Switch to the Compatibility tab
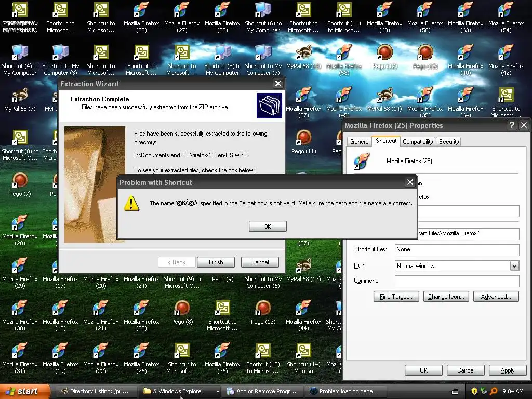Screen dimensions: 532x399 click(x=418, y=141)
